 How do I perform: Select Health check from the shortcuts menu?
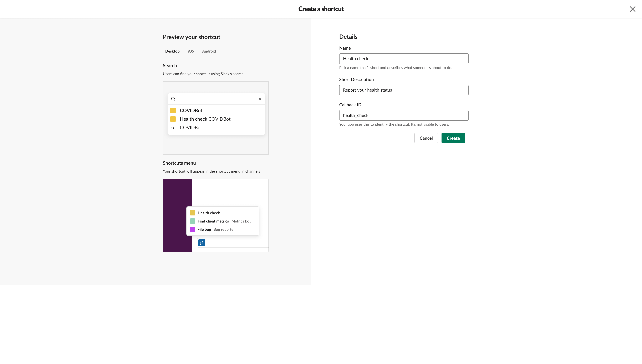209,213
